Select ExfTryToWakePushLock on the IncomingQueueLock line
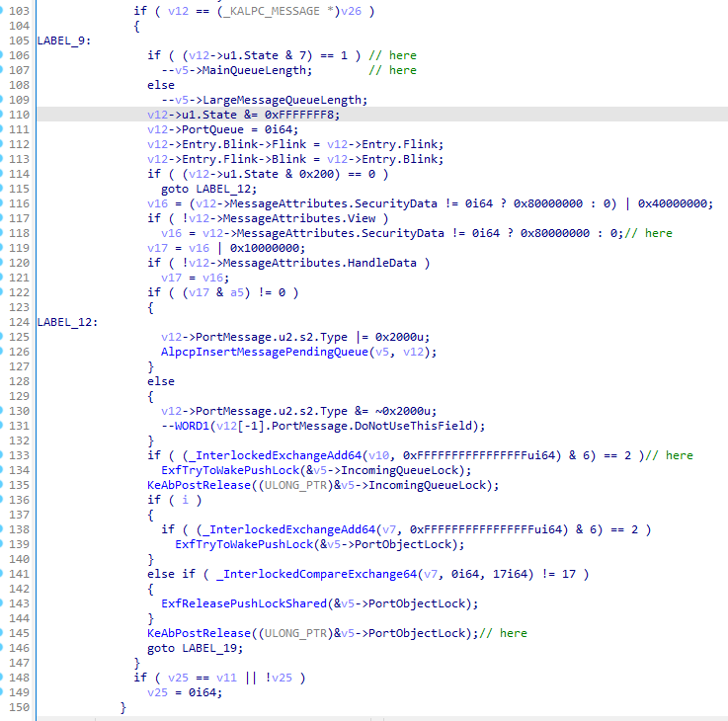Viewport: 728px width, 721px height. [x=230, y=470]
